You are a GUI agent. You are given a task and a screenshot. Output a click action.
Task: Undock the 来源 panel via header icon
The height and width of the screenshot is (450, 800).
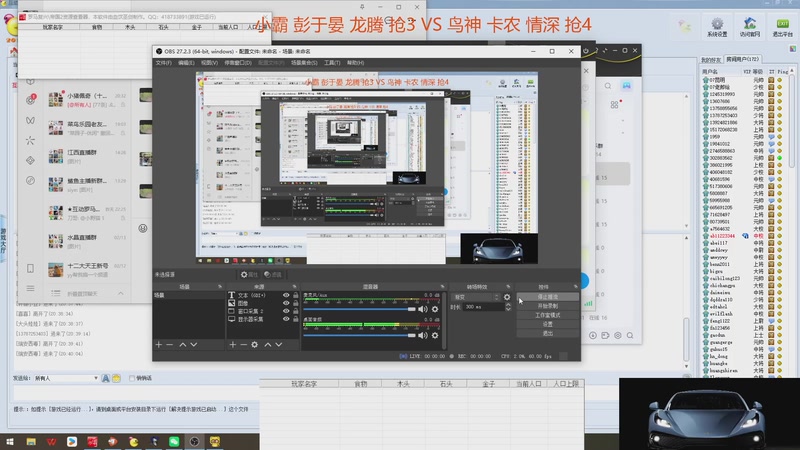point(294,287)
